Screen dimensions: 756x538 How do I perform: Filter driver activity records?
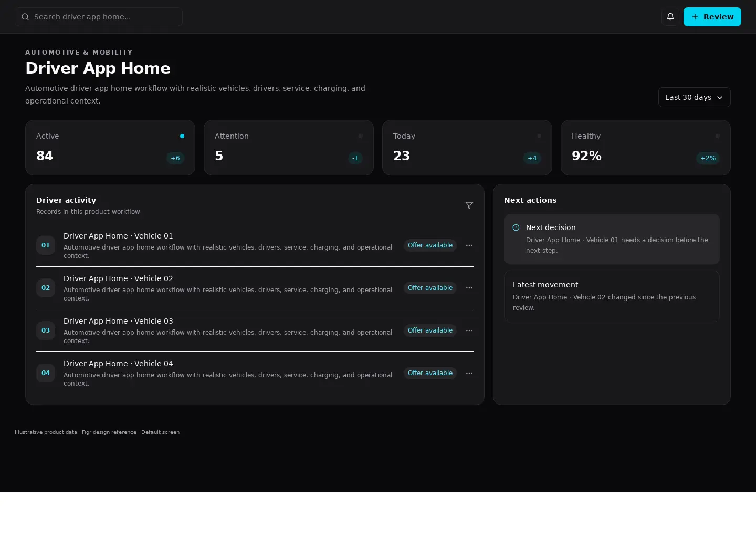pos(469,205)
